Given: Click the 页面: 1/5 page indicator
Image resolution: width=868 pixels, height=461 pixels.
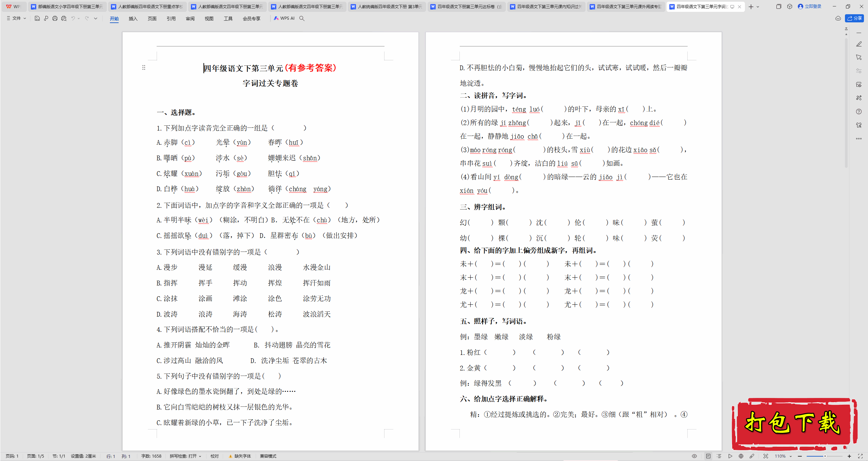Looking at the screenshot, I should point(36,456).
